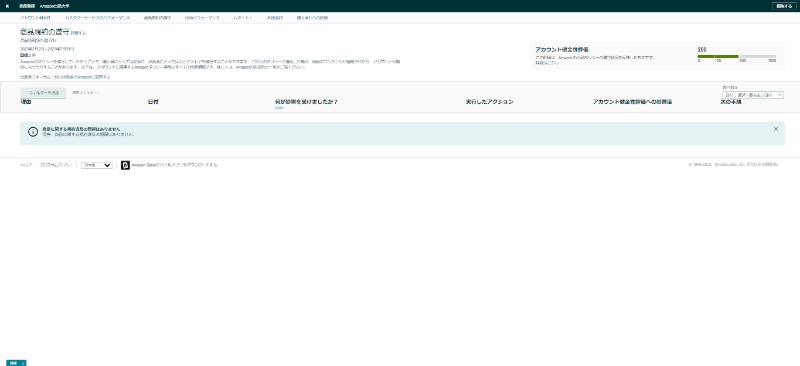The image size is (800, 366).
Task: Dismiss the notice banner with its X
Action: tap(776, 129)
